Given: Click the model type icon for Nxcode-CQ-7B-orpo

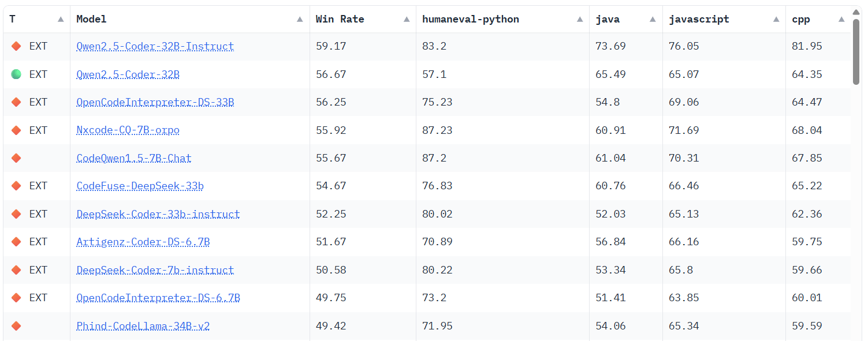Looking at the screenshot, I should (16, 130).
